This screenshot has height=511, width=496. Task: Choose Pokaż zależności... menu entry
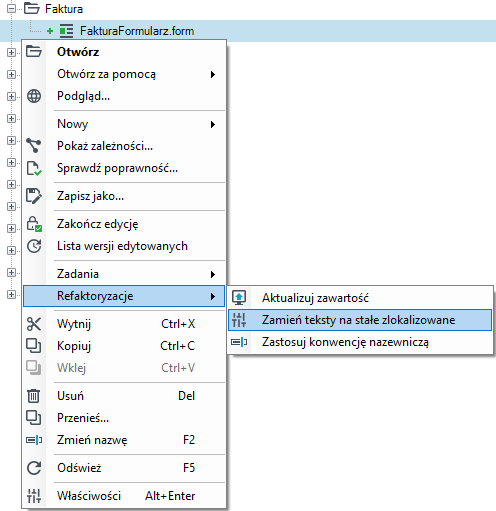point(124,146)
